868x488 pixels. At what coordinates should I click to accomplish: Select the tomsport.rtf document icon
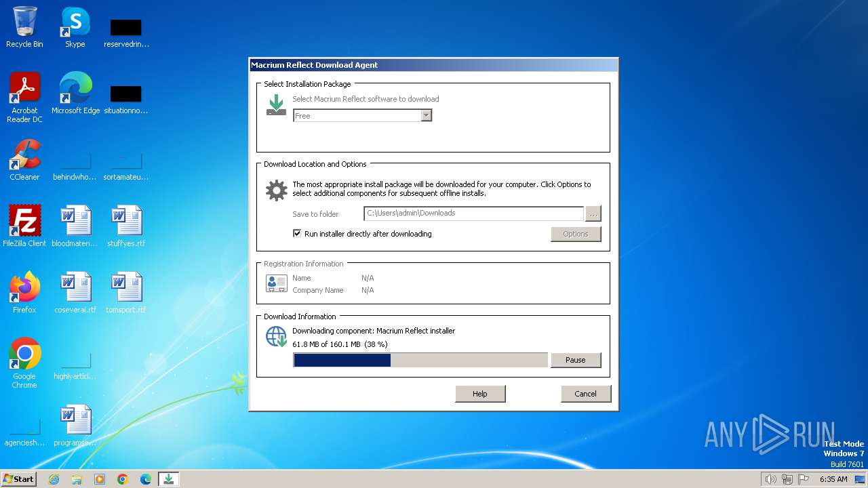tap(126, 293)
